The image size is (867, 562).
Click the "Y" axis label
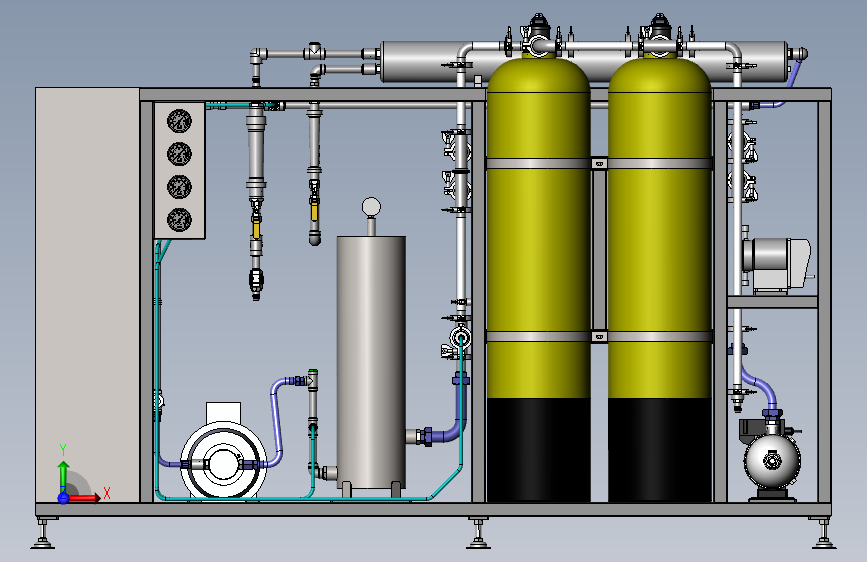point(63,450)
